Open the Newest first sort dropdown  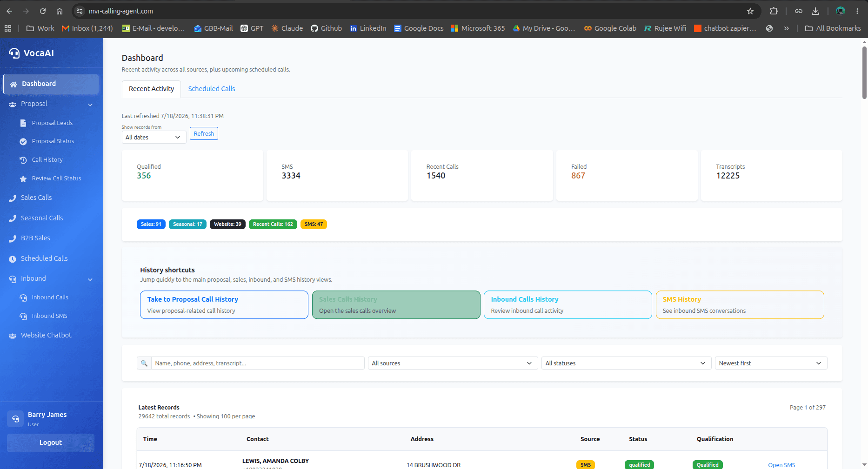coord(771,363)
